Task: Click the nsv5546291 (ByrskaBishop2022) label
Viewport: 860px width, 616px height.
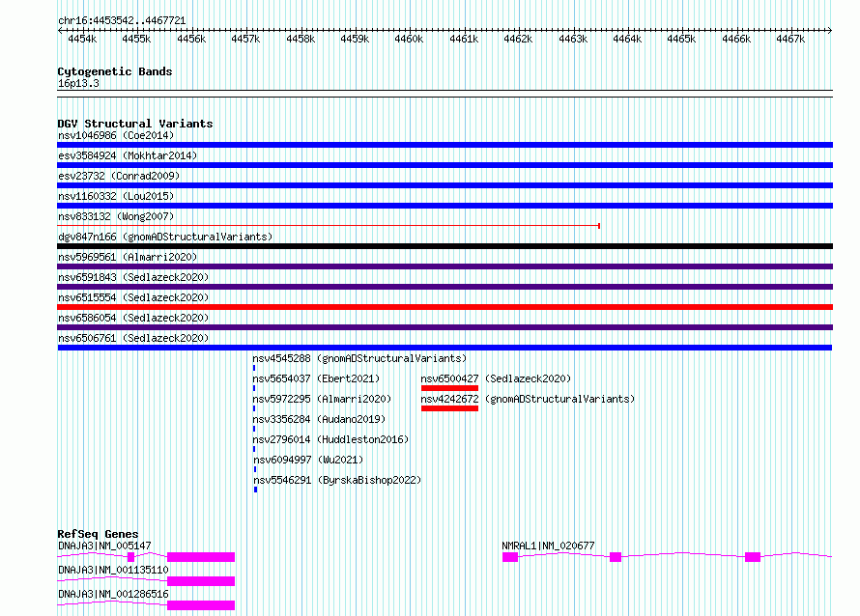Action: (x=337, y=480)
